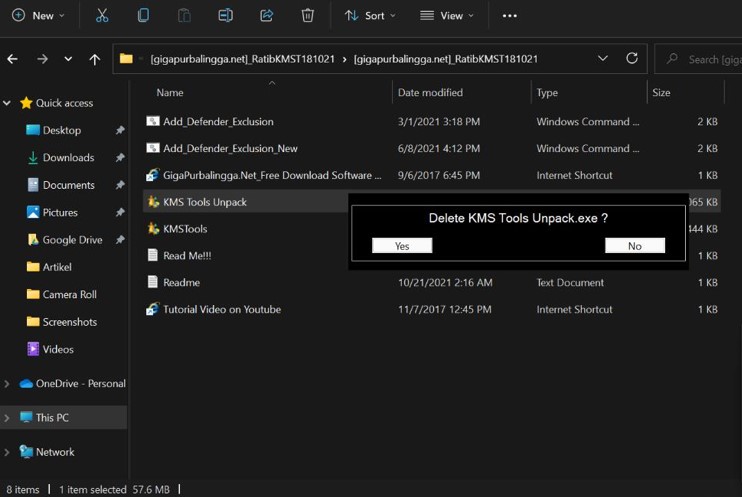The width and height of the screenshot is (742, 497).
Task: Go forward with the right arrow
Action: (x=42, y=59)
